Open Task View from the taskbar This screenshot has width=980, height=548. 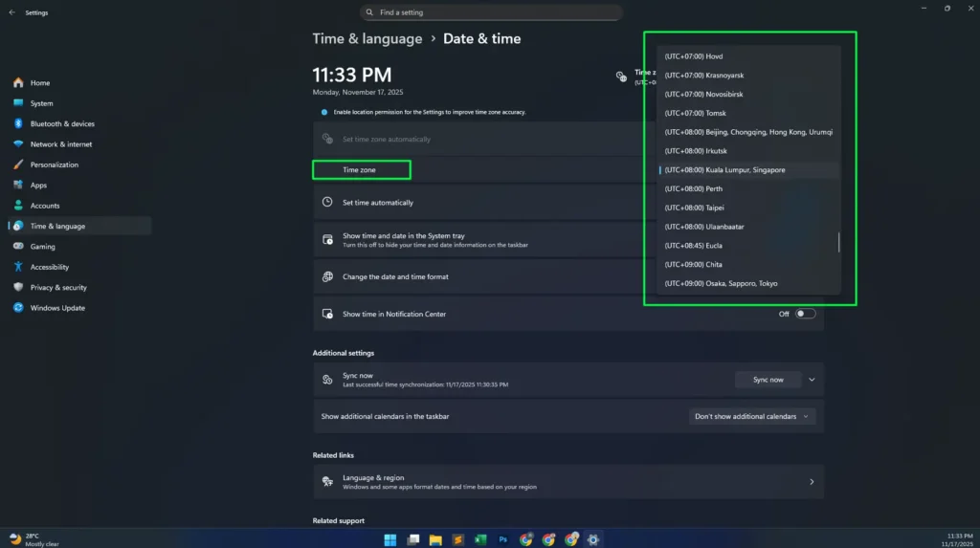[x=413, y=540]
